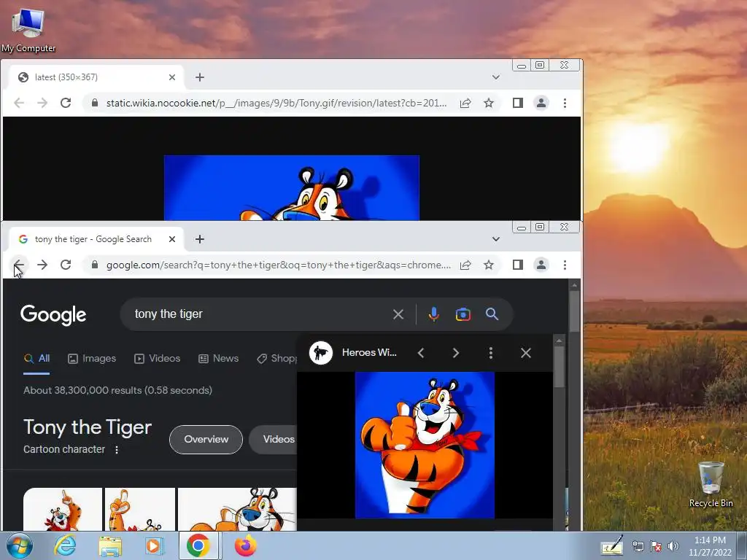Screen dimensions: 747x560
Task: Show next image in preview panel
Action: coord(456,353)
